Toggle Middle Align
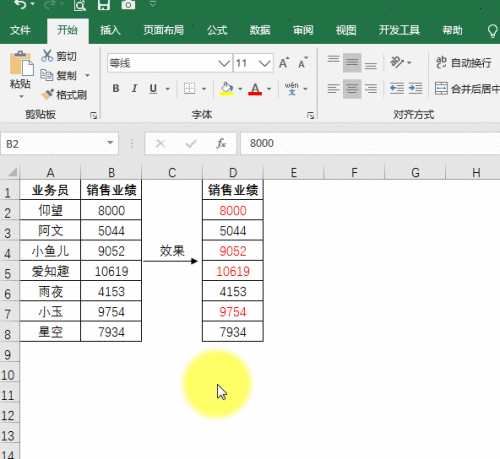Viewport: 500px width, 459px height. point(352,63)
